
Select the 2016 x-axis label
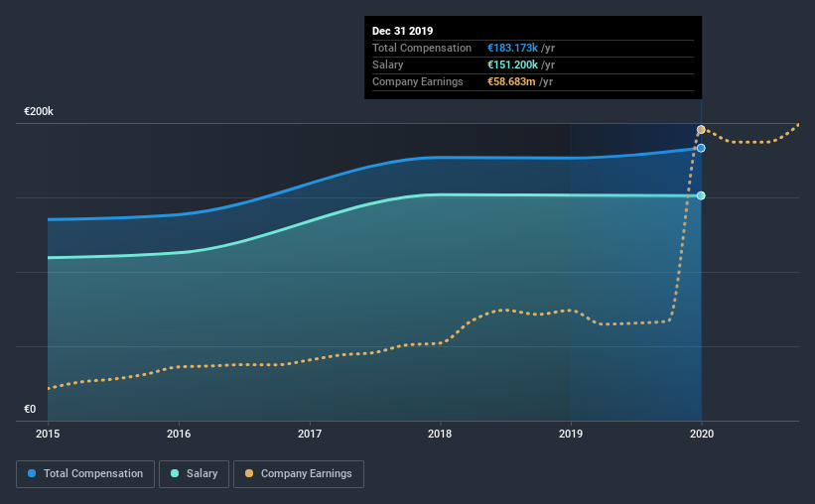179,434
